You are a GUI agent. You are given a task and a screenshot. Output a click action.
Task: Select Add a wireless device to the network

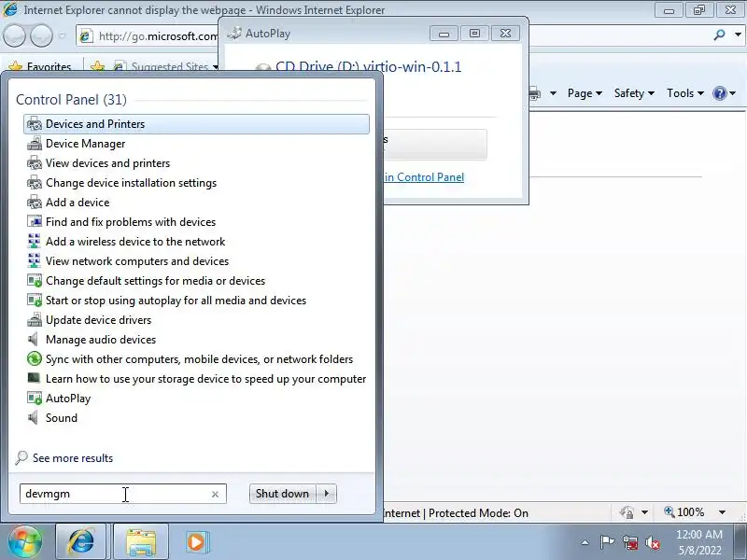[196, 242]
